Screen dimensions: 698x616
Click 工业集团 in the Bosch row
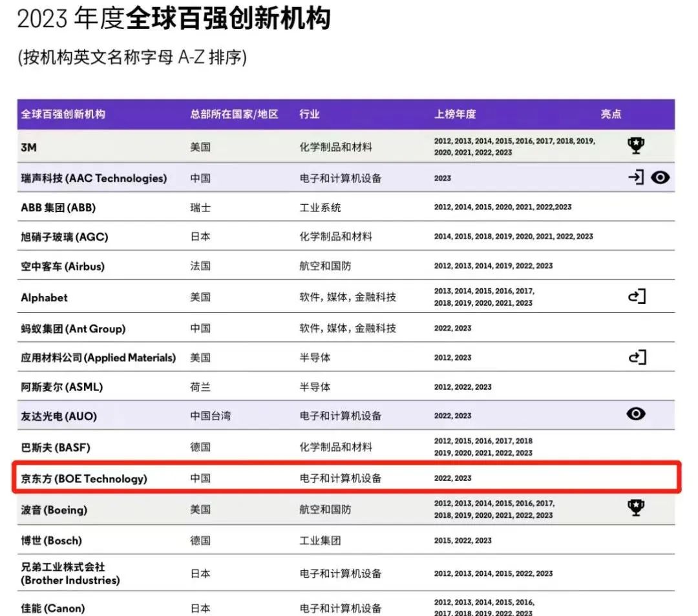tap(320, 540)
